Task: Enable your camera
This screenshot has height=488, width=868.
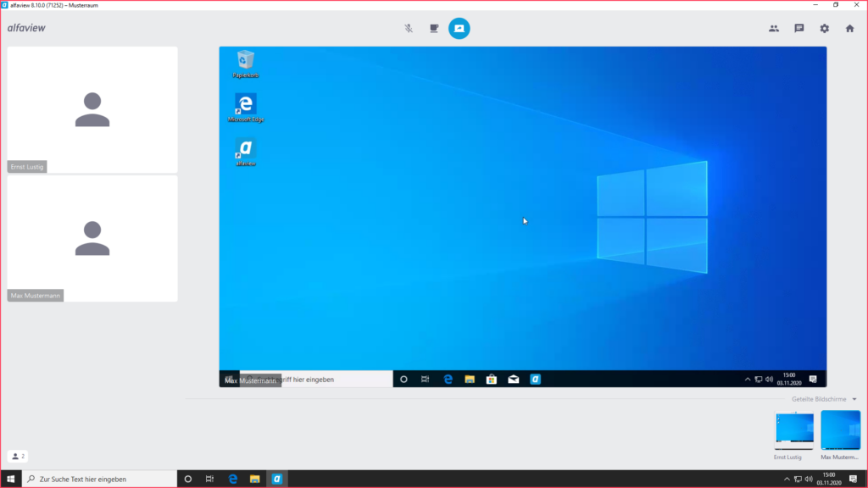Action: click(433, 28)
